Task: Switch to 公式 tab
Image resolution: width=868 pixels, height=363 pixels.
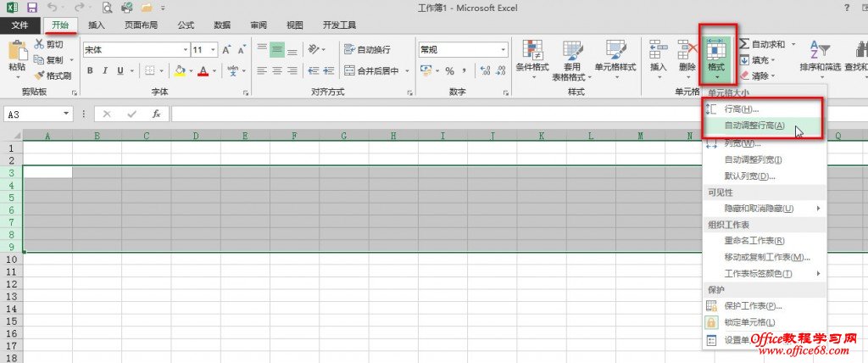Action: point(186,25)
